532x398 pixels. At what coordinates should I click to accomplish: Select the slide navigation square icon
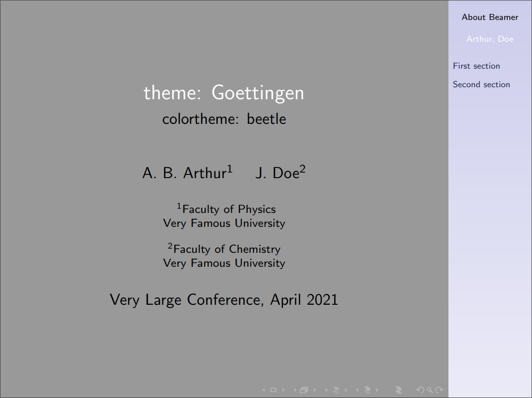point(273,390)
